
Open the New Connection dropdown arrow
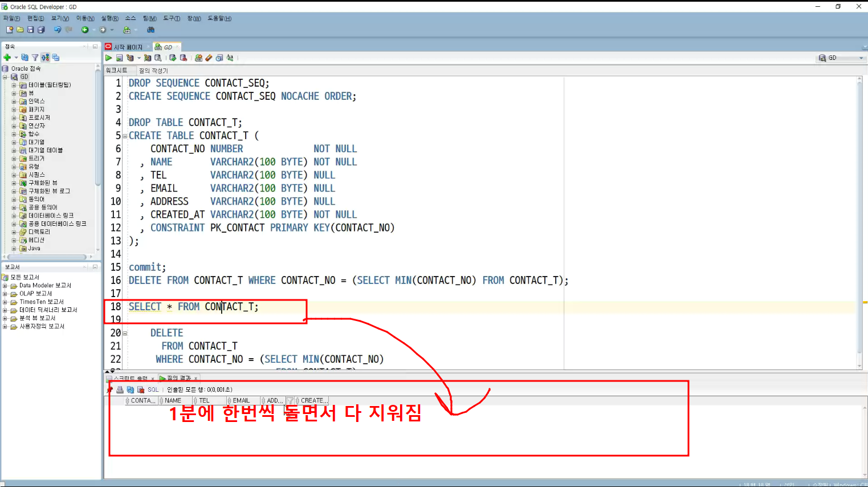(x=16, y=58)
